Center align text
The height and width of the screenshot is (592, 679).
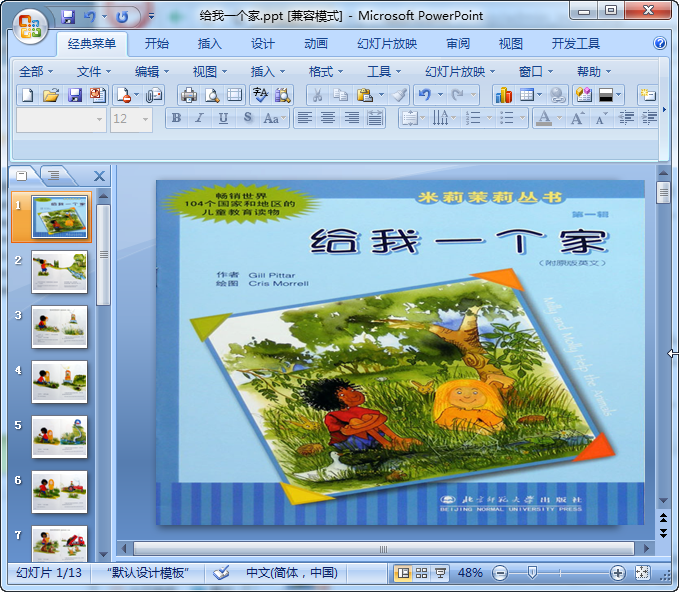[328, 118]
